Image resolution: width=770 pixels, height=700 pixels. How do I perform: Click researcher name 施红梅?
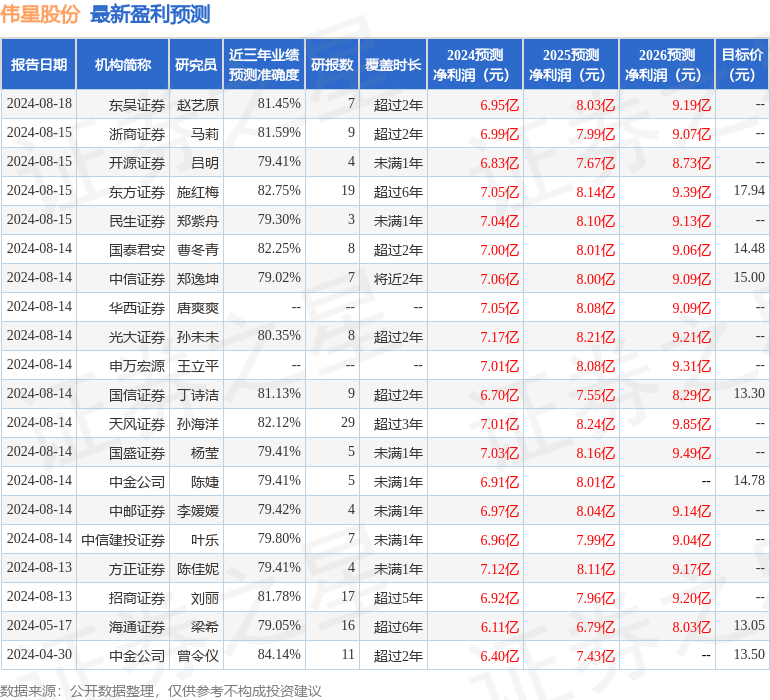[198, 192]
